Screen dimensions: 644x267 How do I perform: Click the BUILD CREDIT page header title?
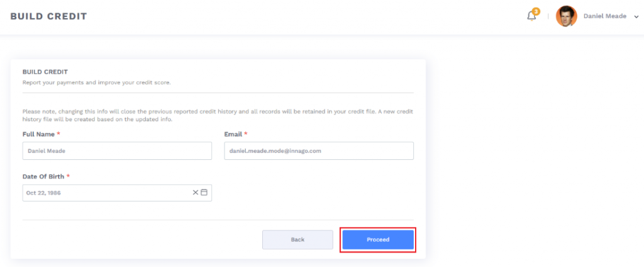48,16
